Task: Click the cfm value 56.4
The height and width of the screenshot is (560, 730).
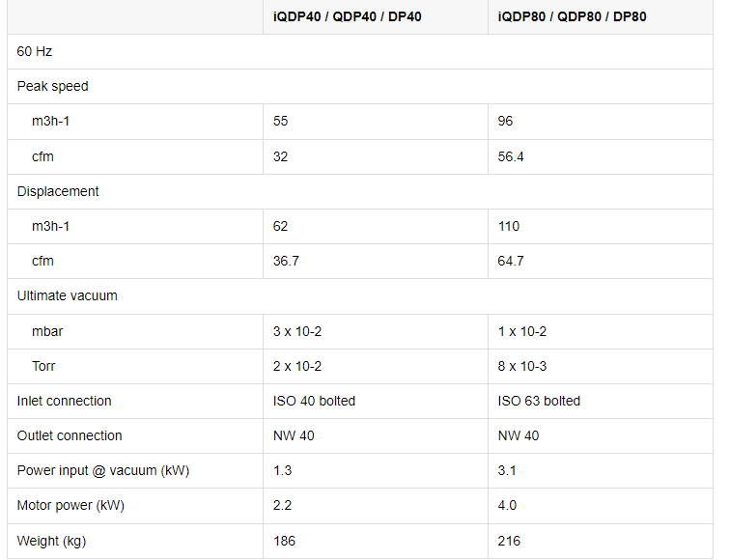Action: pos(510,156)
